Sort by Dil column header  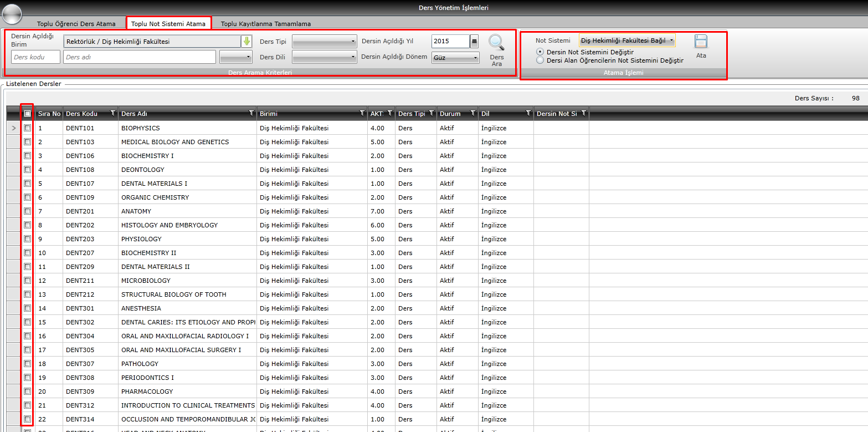pos(485,114)
